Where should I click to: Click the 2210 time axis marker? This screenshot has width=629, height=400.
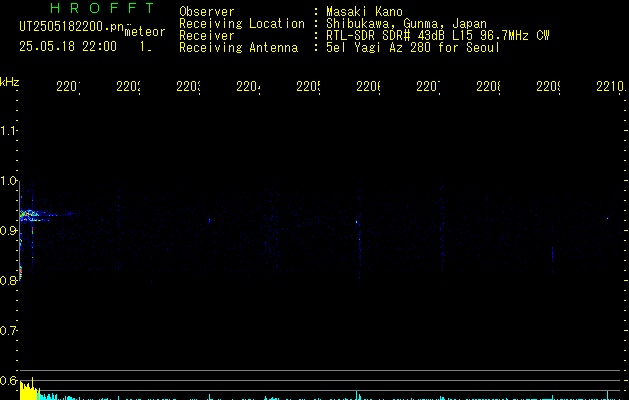point(611,86)
